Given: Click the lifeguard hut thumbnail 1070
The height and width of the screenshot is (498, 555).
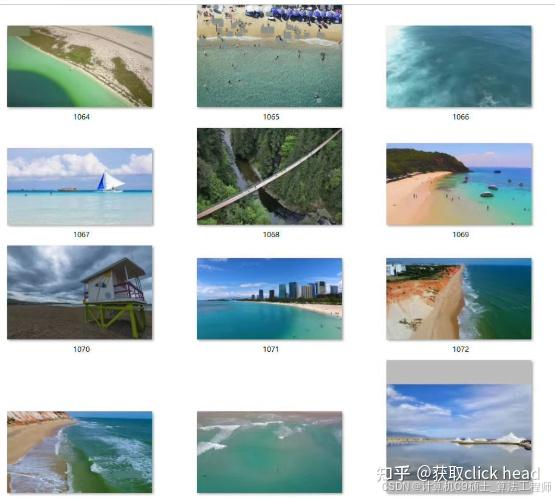Looking at the screenshot, I should click(x=80, y=292).
